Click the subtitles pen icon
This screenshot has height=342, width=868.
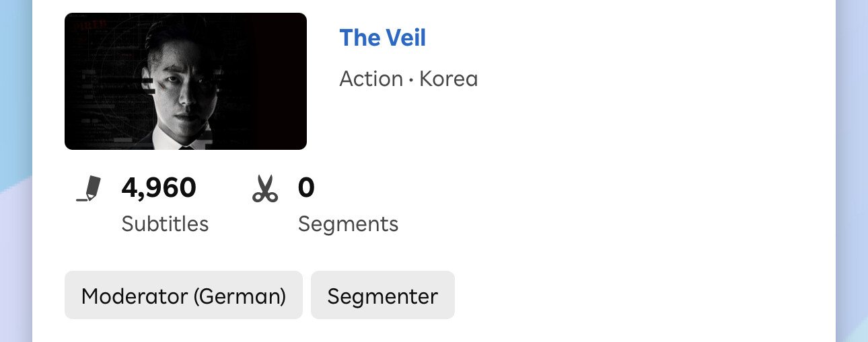[88, 189]
